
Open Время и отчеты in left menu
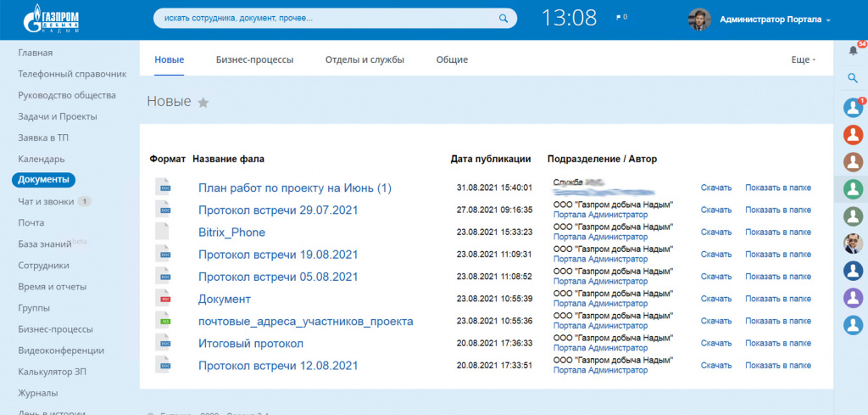52,287
